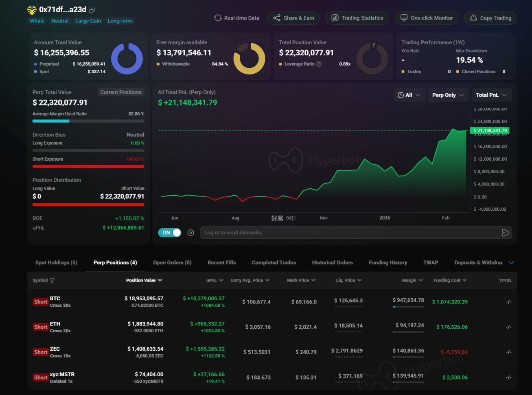532x395 pixels.
Task: Click the Leverage Ratio info icon
Action: [319, 64]
